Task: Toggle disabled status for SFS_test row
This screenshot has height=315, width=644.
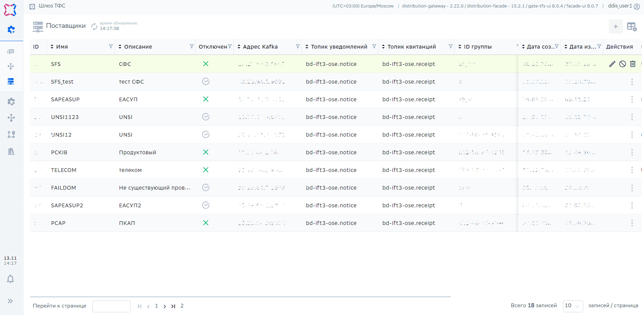Action: click(x=206, y=82)
